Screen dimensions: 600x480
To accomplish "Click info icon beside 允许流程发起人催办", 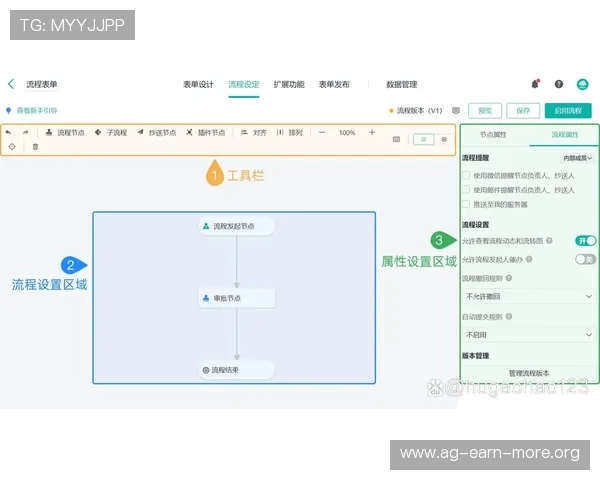I will pos(529,259).
